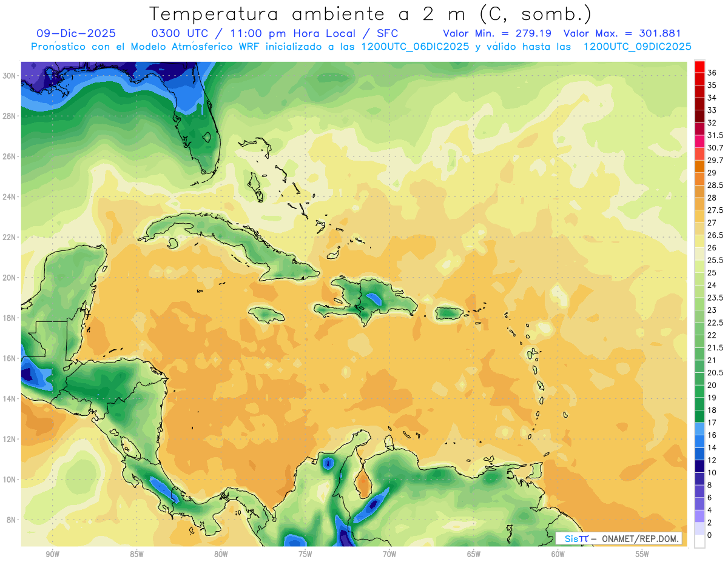Click the 'ONAMET/REP.DOM.' credit label
Image resolution: width=728 pixels, height=562 pixels.
(x=640, y=538)
